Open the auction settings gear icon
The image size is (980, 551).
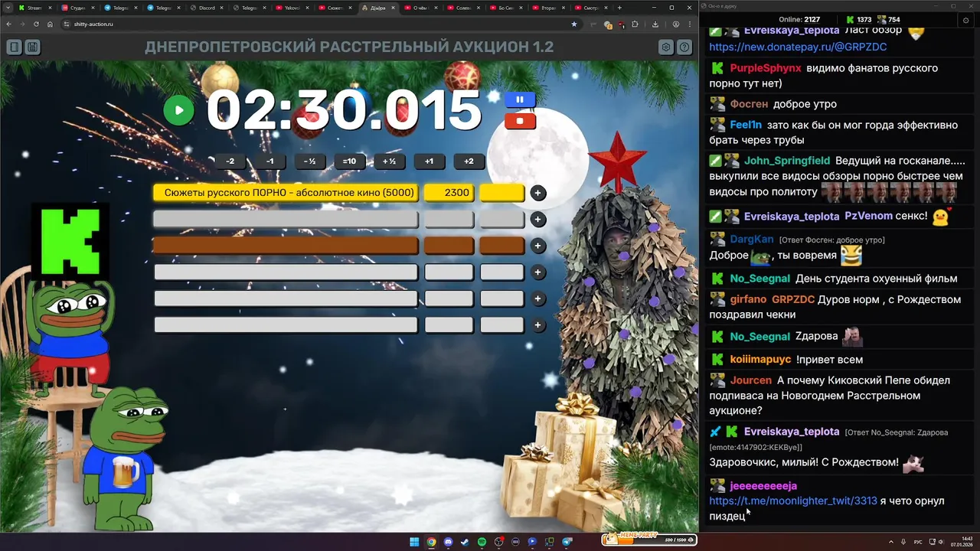666,47
